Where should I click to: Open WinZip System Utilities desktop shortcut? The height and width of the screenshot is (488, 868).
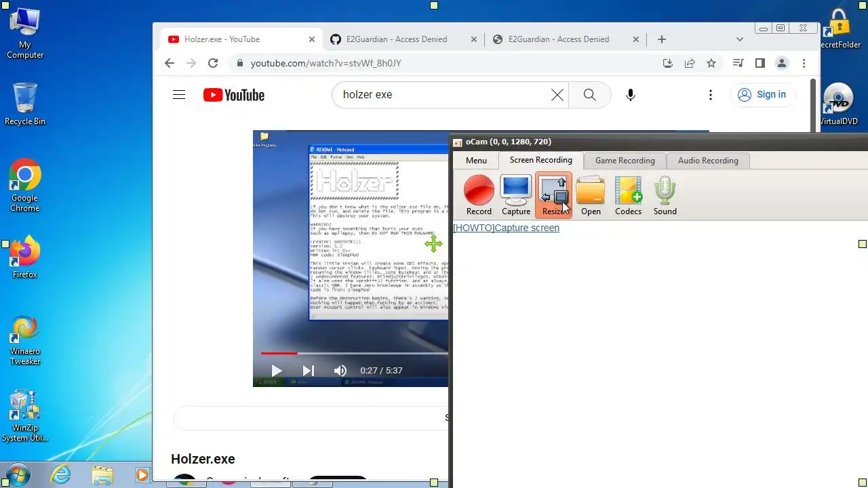(25, 416)
